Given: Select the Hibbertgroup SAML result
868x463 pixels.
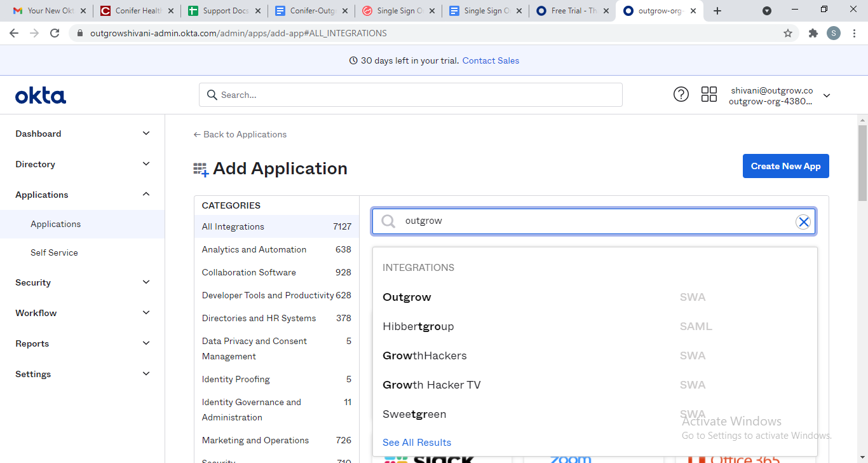Looking at the screenshot, I should 595,326.
